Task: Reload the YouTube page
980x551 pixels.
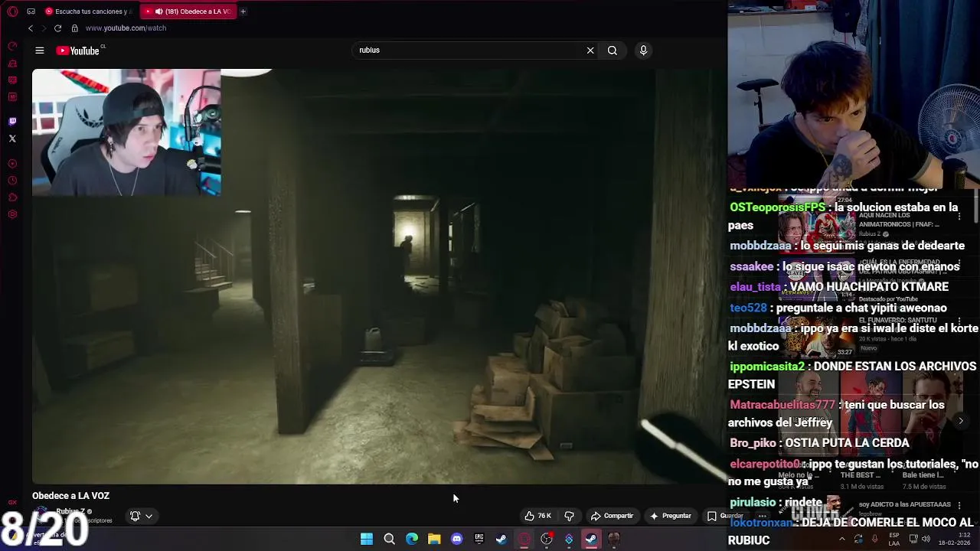Action: pos(57,28)
